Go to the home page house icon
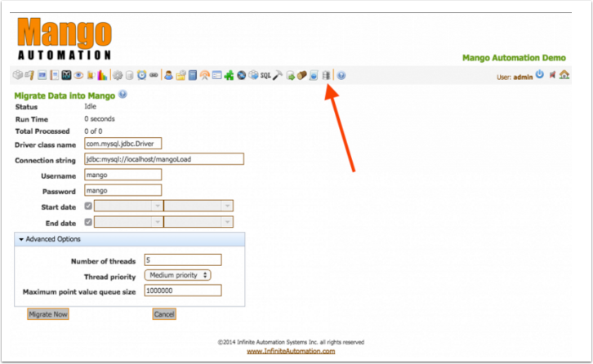The height and width of the screenshot is (364, 593). pyautogui.click(x=564, y=74)
